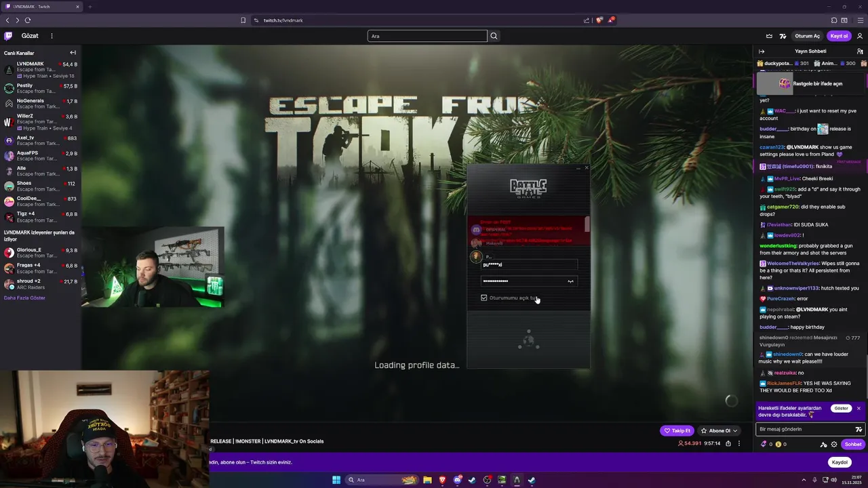Open the volume speaker tray icon
Image resolution: width=868 pixels, height=488 pixels.
point(833,480)
